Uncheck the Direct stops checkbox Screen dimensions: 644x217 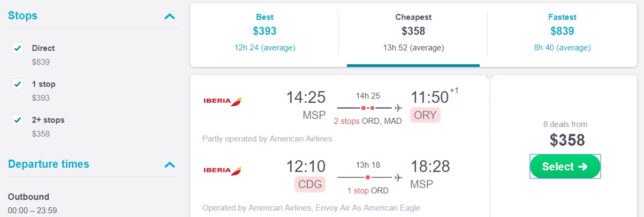coord(18,48)
